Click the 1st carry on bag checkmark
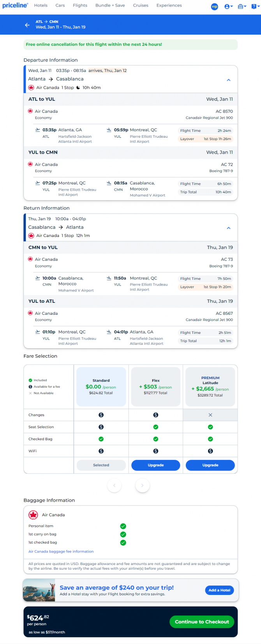 123,534
